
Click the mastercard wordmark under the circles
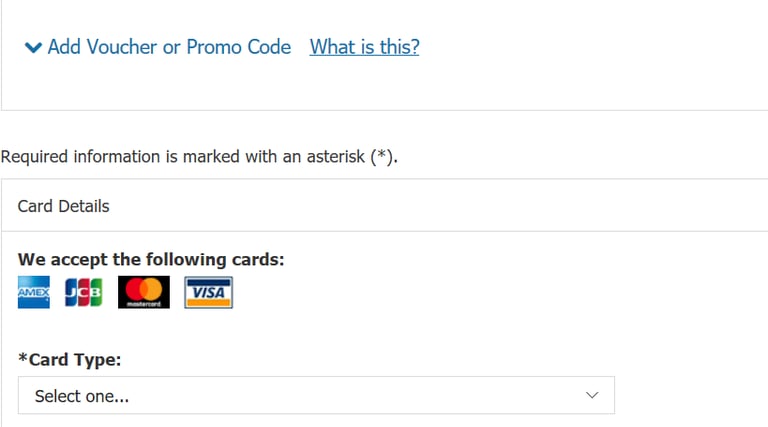[144, 304]
